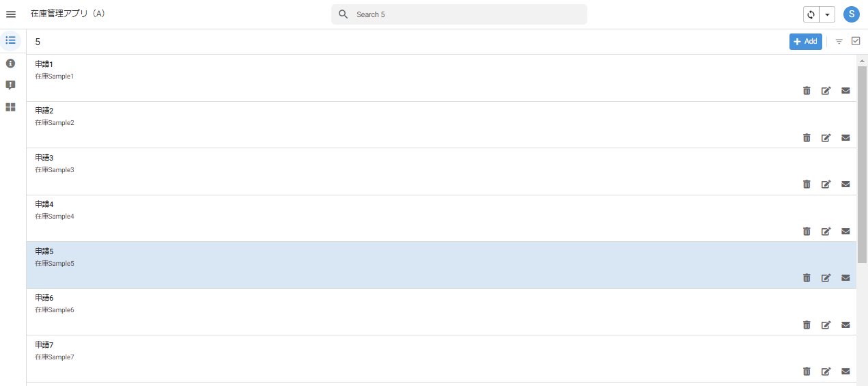
Task: Send email for 申請4 row
Action: [x=845, y=232]
